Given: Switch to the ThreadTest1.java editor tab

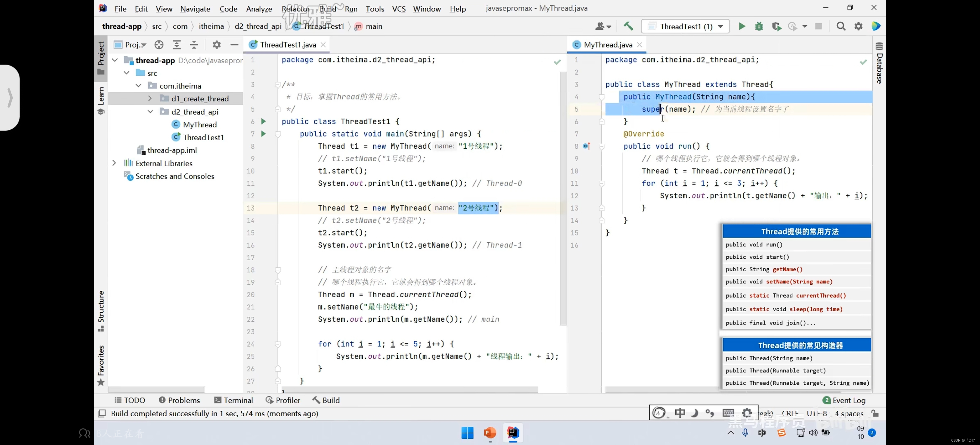Looking at the screenshot, I should (286, 44).
